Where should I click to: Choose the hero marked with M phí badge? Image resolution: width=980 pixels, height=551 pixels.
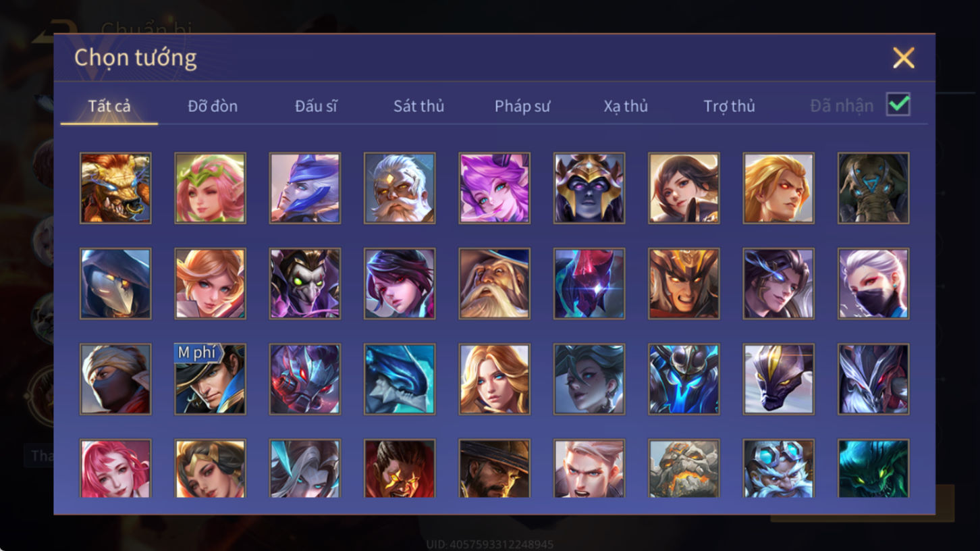[x=210, y=379]
